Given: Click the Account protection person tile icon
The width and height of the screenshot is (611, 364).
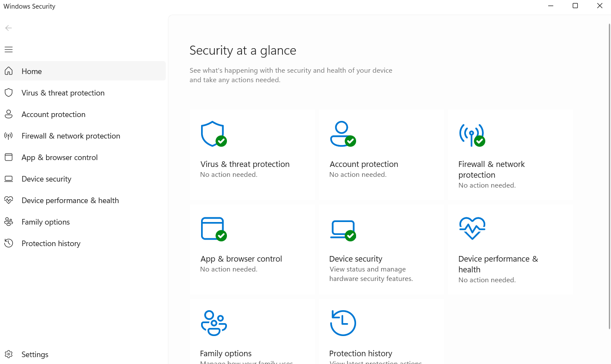Looking at the screenshot, I should click(343, 134).
